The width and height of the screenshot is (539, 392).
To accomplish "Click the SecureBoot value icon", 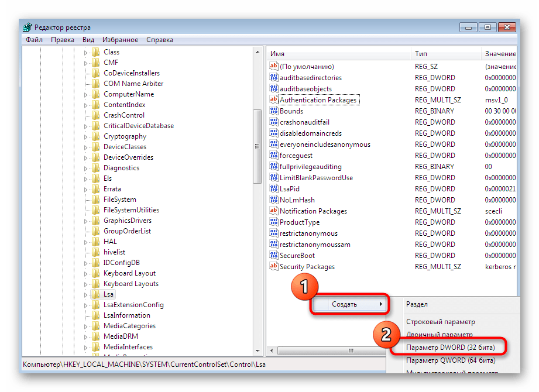I will tap(273, 256).
